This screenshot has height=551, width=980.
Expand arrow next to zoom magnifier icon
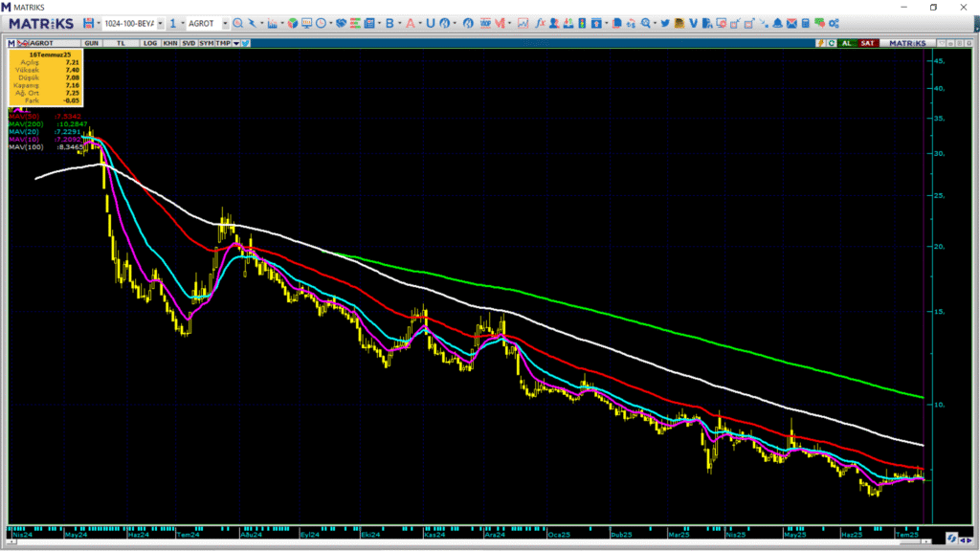tap(655, 23)
